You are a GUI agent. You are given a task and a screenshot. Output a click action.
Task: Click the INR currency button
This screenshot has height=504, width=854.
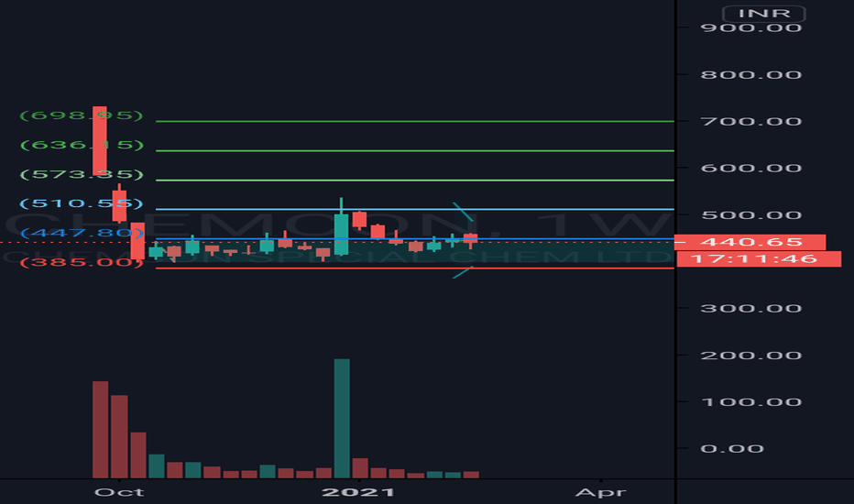(763, 14)
